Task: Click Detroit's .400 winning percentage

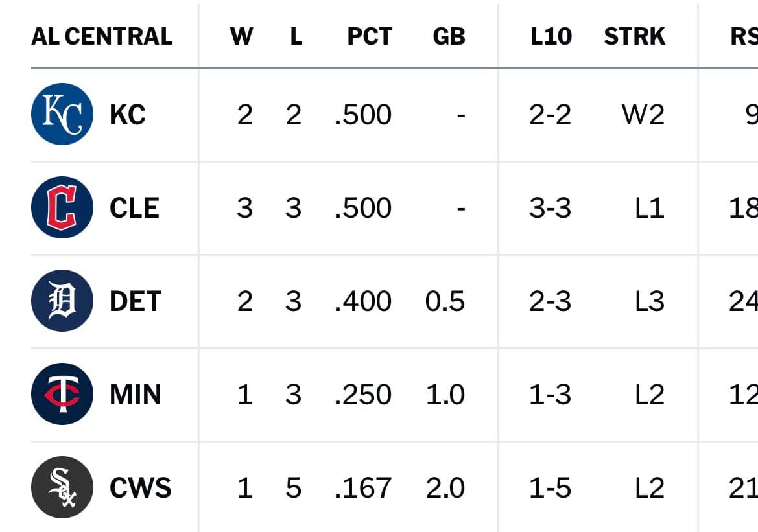Action: pyautogui.click(x=363, y=301)
